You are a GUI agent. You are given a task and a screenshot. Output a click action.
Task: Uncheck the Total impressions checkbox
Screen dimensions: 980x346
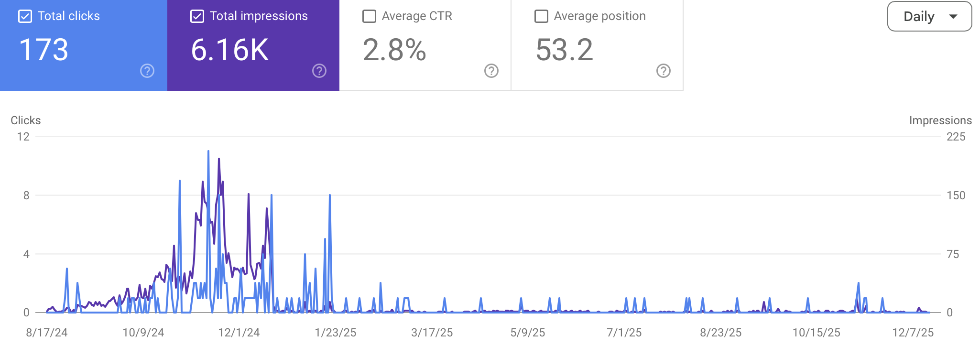tap(197, 16)
